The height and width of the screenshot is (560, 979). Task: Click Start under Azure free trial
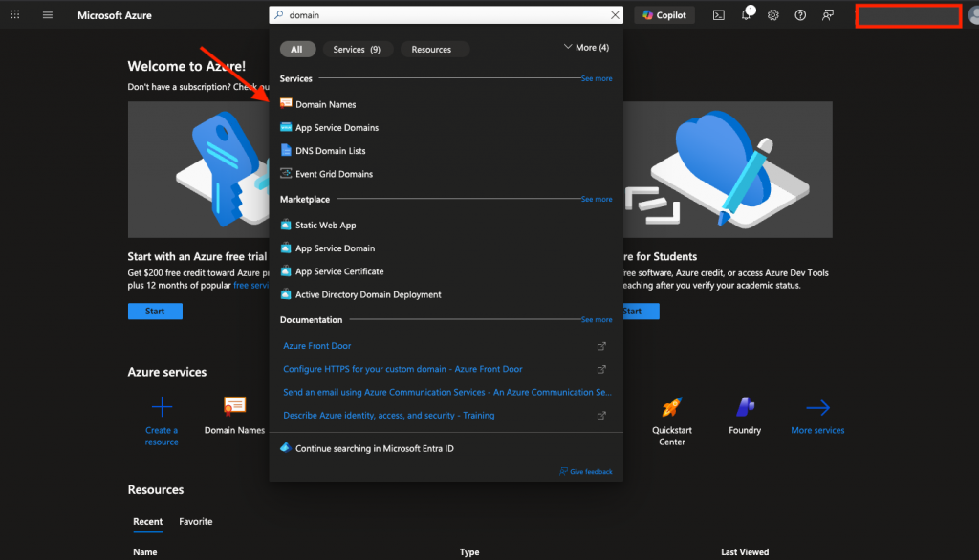coord(155,311)
